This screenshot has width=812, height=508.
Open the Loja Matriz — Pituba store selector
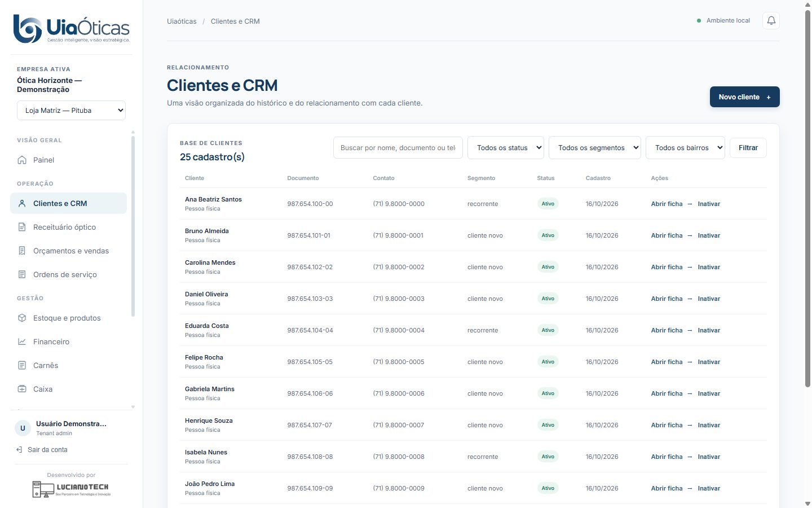(71, 111)
